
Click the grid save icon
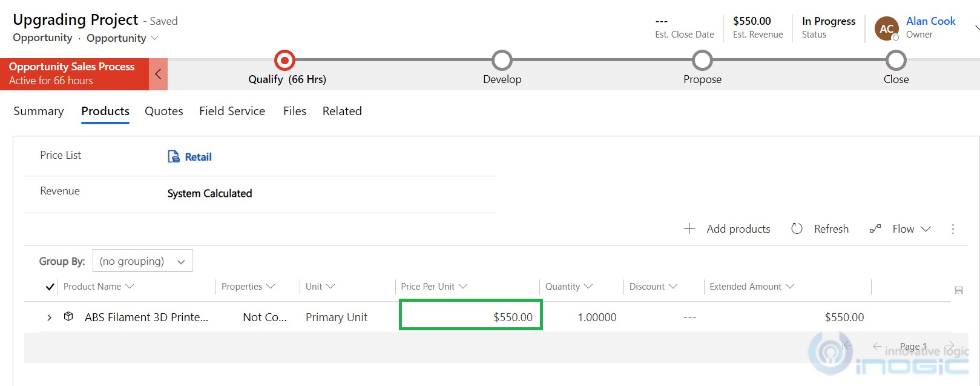tap(959, 290)
